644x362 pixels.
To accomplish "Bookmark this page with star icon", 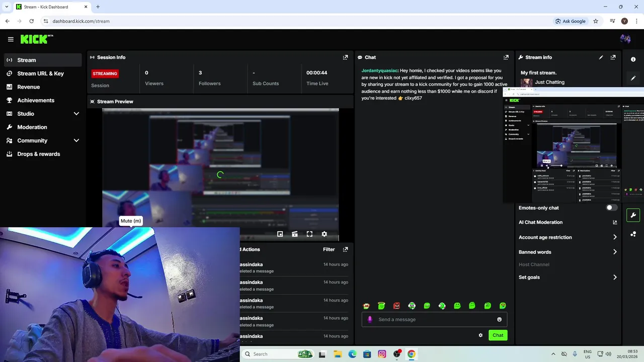I will pos(596,21).
